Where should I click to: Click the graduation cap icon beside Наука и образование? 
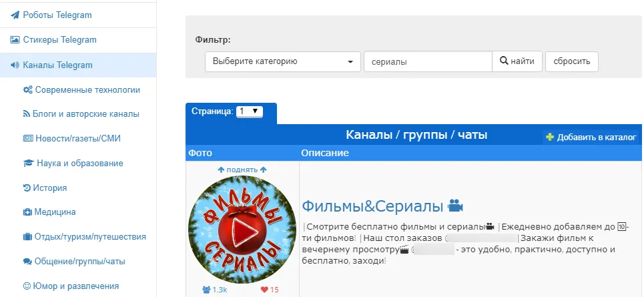pyautogui.click(x=28, y=163)
